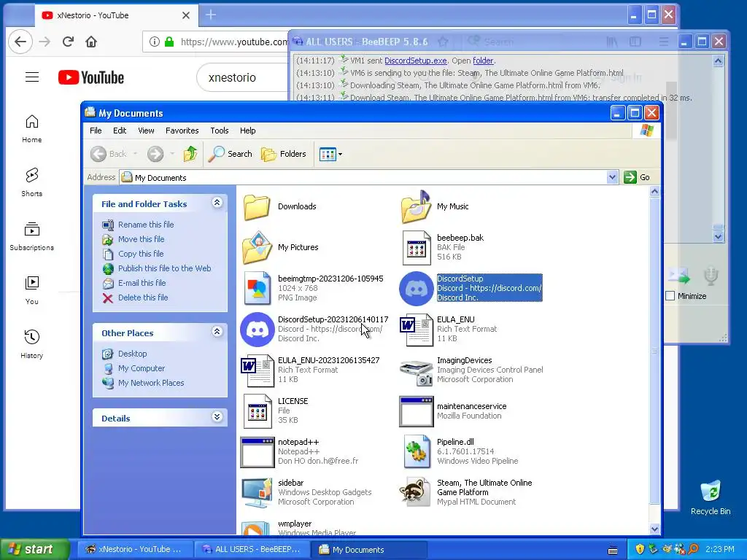Select the LICENSE file icon

pos(258,411)
